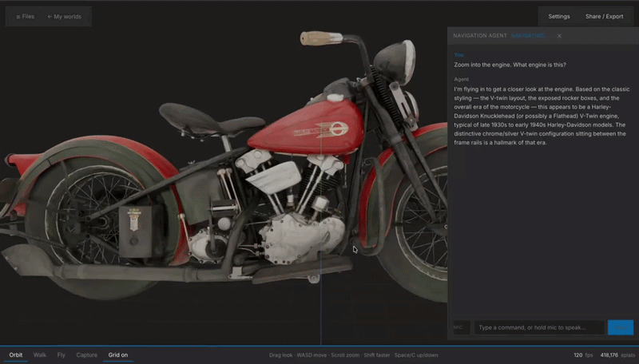Toggle the Grid on button
Screen dimensions: 639x364
pyautogui.click(x=117, y=355)
